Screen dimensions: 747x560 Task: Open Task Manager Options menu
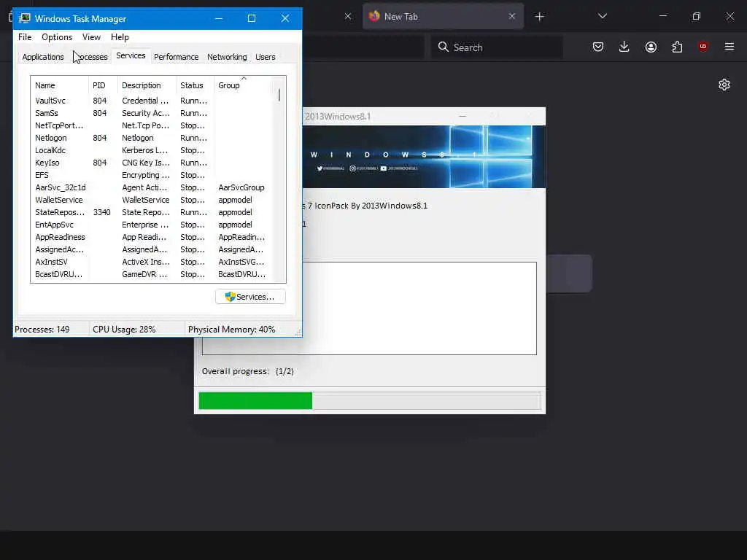coord(57,37)
